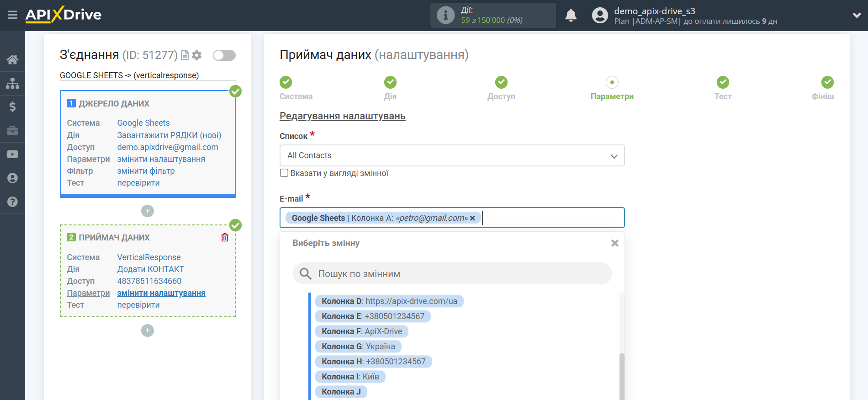The image size is (868, 400).
Task: Open connection settings gear icon
Action: [x=197, y=55]
